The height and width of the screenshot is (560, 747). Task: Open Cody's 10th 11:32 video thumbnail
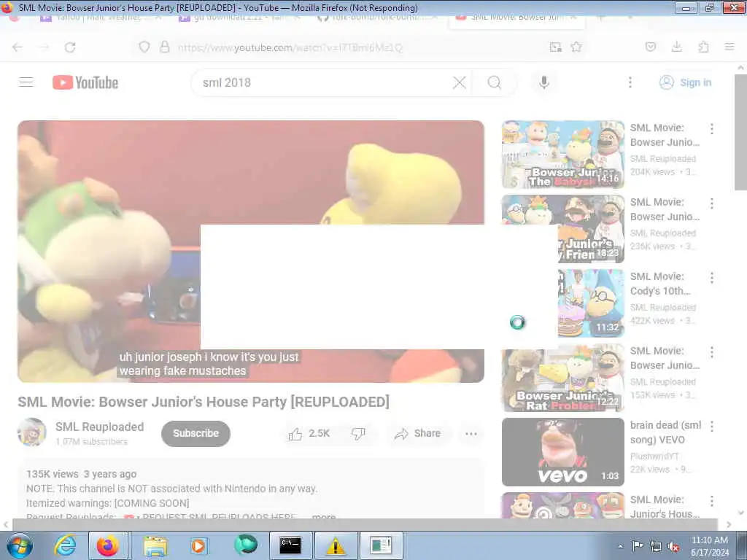click(591, 303)
